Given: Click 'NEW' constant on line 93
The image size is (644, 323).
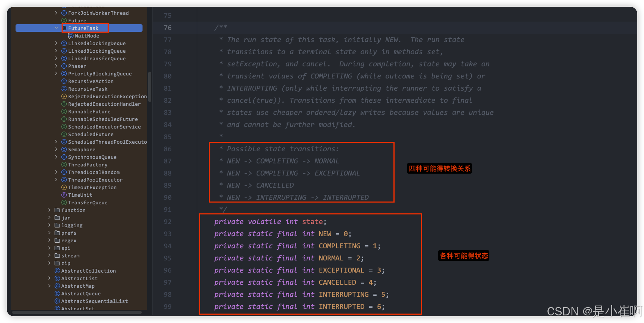Looking at the screenshot, I should (x=325, y=234).
